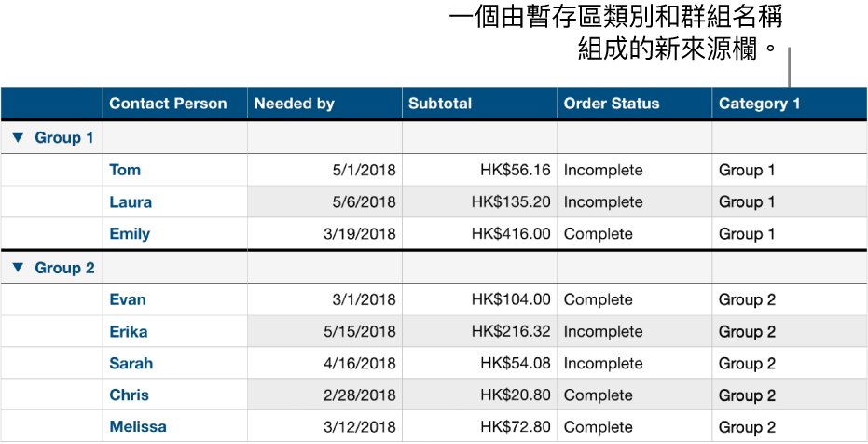
Task: Select Erika's name cell
Action: (129, 332)
